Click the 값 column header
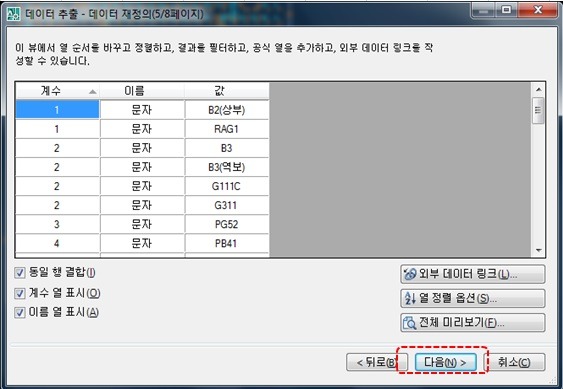 (227, 91)
